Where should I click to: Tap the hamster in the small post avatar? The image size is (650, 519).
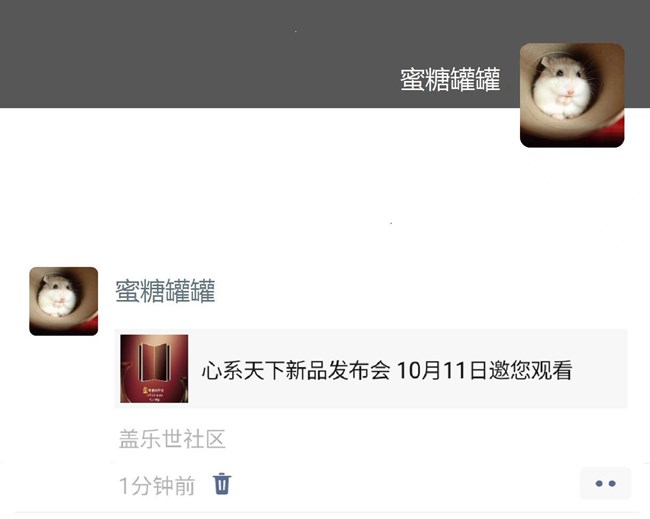[57, 295]
